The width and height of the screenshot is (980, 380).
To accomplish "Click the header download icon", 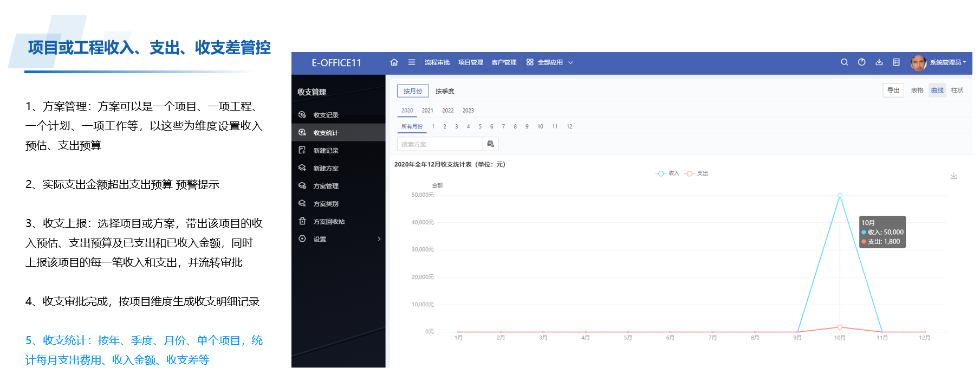I will click(879, 62).
